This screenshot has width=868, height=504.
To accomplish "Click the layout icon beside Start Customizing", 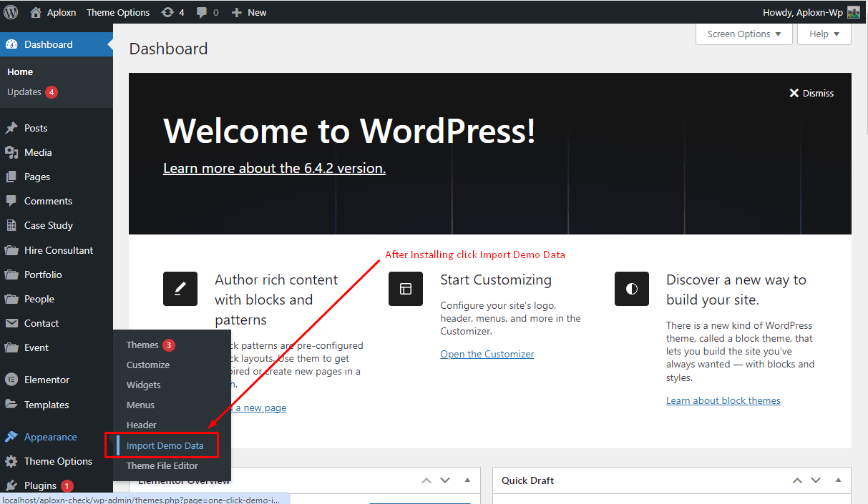I will 406,289.
